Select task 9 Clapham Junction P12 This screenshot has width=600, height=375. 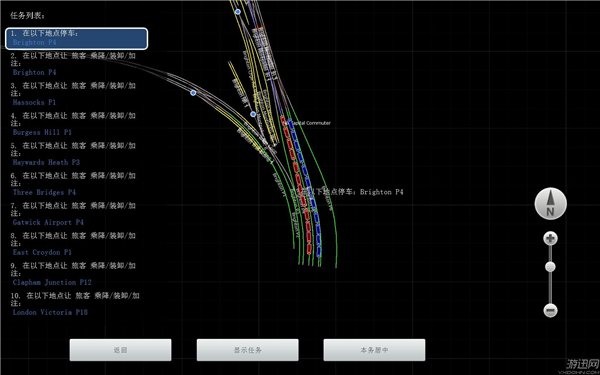[73, 274]
